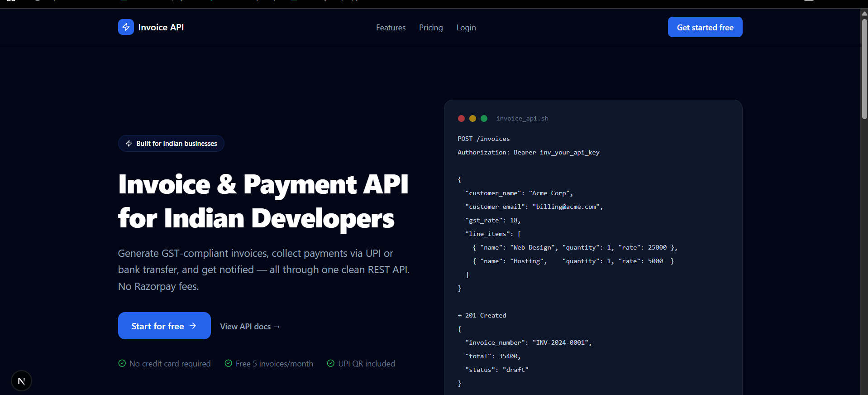Click the Invoice API lightning bolt logo
This screenshot has width=868, height=395.
tap(126, 27)
